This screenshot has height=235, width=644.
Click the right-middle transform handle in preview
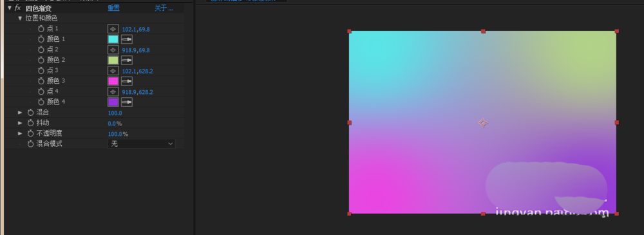click(x=616, y=122)
